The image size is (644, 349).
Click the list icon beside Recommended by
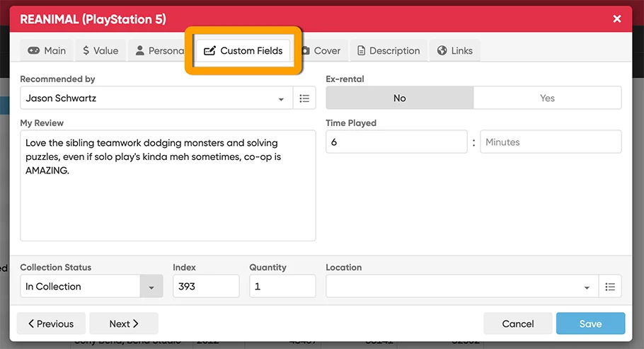click(x=304, y=98)
